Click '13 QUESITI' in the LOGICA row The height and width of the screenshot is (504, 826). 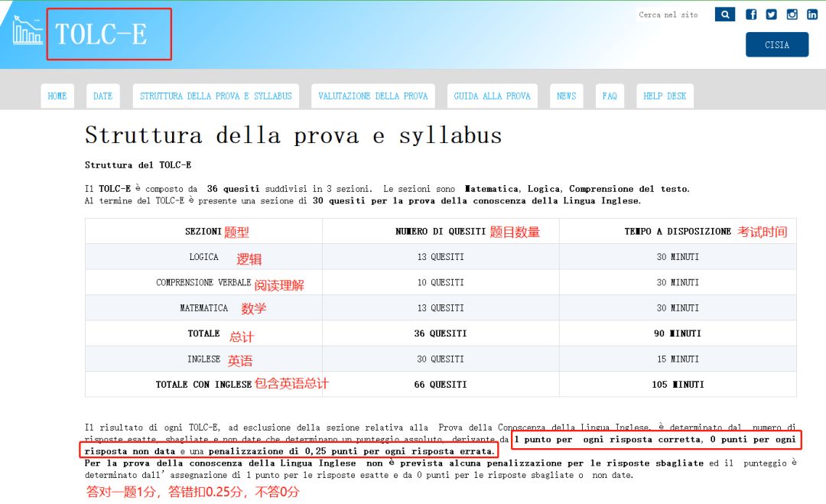coord(441,256)
